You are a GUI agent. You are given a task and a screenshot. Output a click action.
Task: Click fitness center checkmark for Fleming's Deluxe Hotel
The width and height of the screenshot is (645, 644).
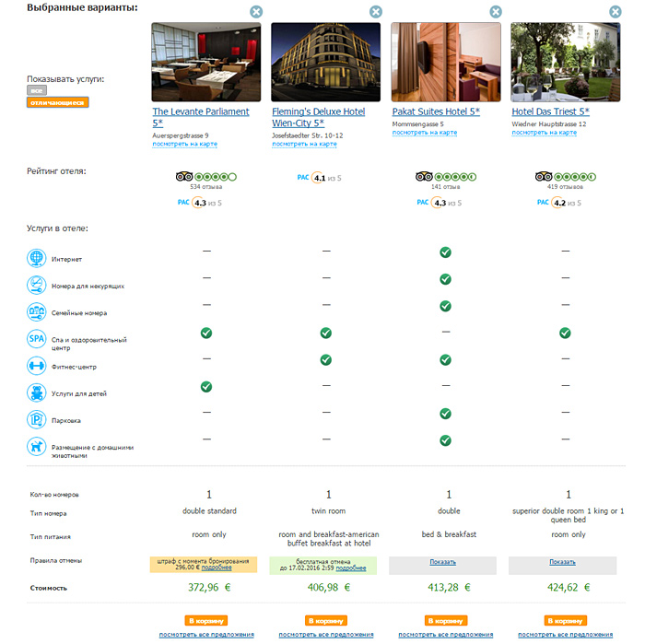(x=326, y=360)
